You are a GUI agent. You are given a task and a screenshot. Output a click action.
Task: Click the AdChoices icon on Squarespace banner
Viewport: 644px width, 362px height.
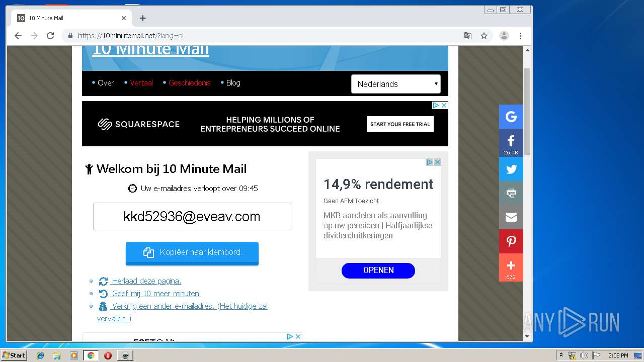click(x=436, y=105)
